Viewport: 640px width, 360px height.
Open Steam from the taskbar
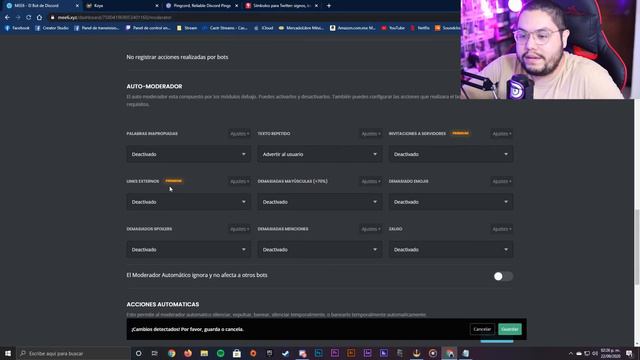click(x=286, y=353)
